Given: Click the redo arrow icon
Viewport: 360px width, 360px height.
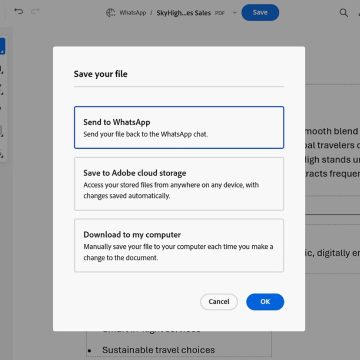Looking at the screenshot, I should click(35, 12).
